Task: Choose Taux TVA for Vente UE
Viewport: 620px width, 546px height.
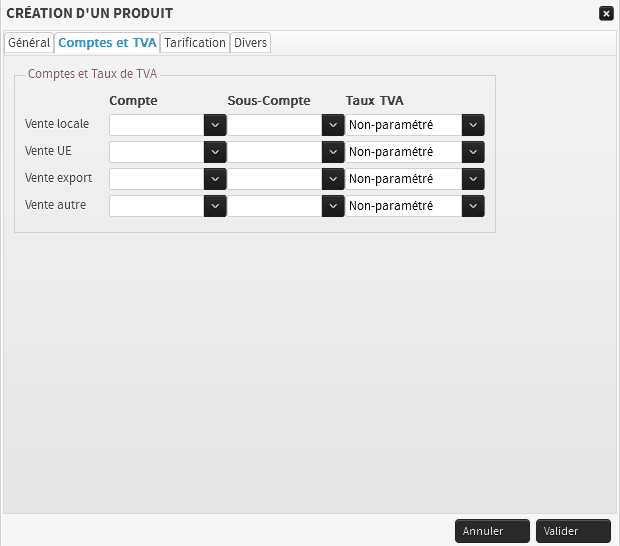Action: click(x=415, y=152)
